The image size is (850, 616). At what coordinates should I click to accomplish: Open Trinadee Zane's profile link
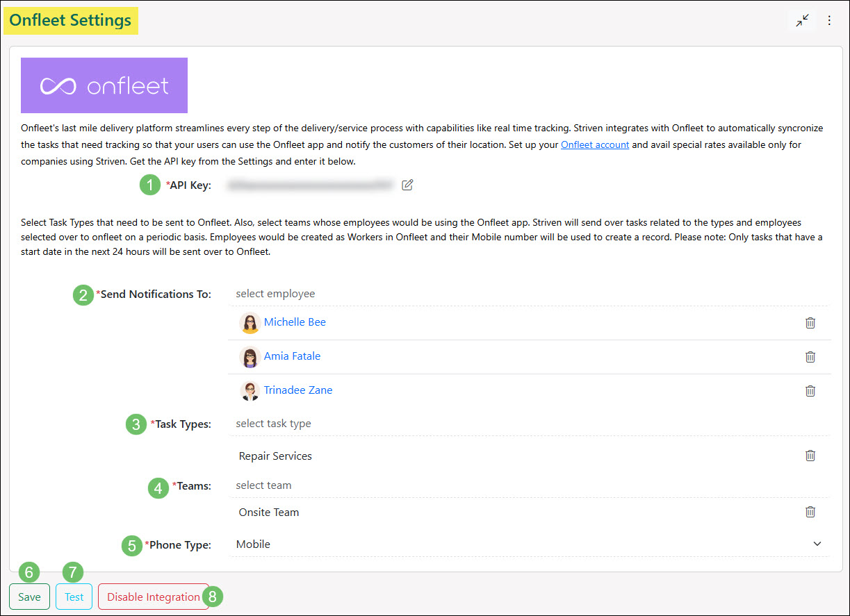coord(298,390)
